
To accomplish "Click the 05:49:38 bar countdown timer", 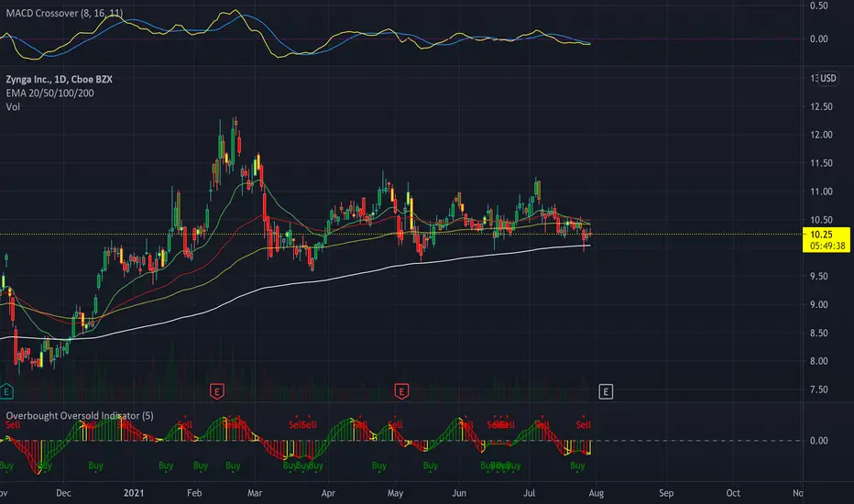I will 827,246.
